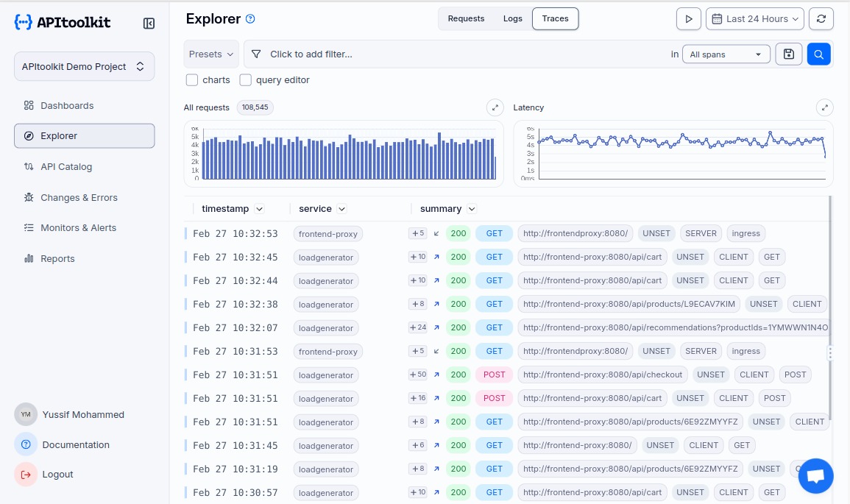The height and width of the screenshot is (504, 850).
Task: Click the refresh icon in the top right
Action: [821, 19]
